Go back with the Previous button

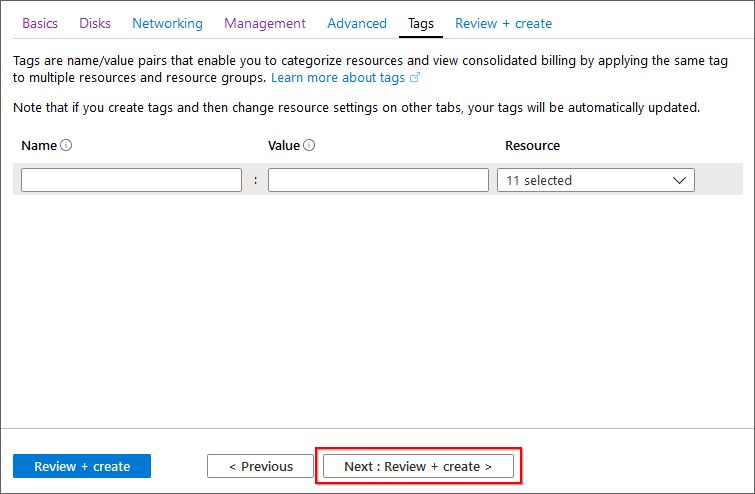click(260, 466)
